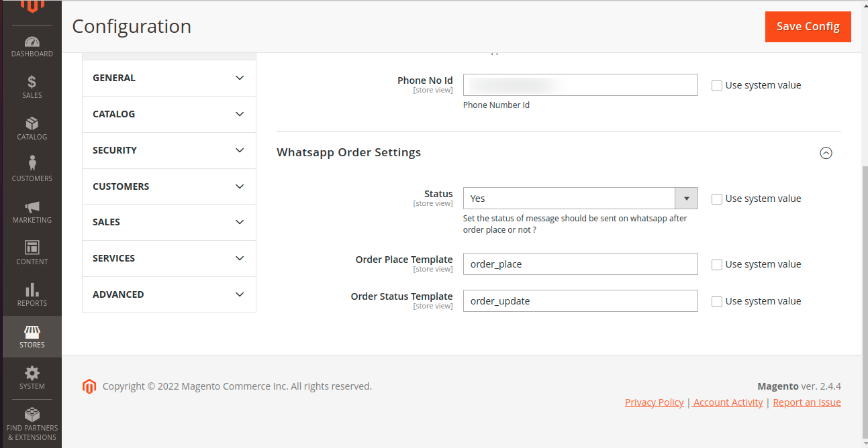Click the Order Place Template field
This screenshot has width=868, height=448.
point(580,264)
